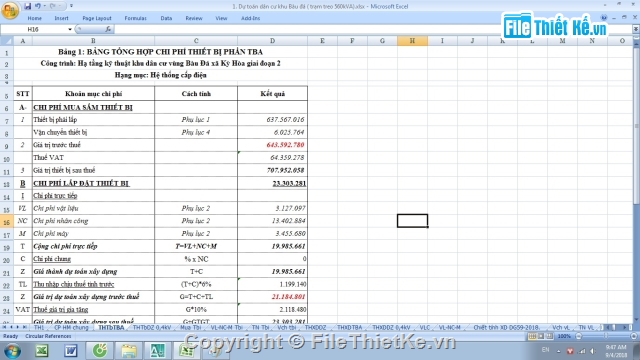The height and width of the screenshot is (360, 640).
Task: Open the round Office Button menu
Action: (10, 10)
